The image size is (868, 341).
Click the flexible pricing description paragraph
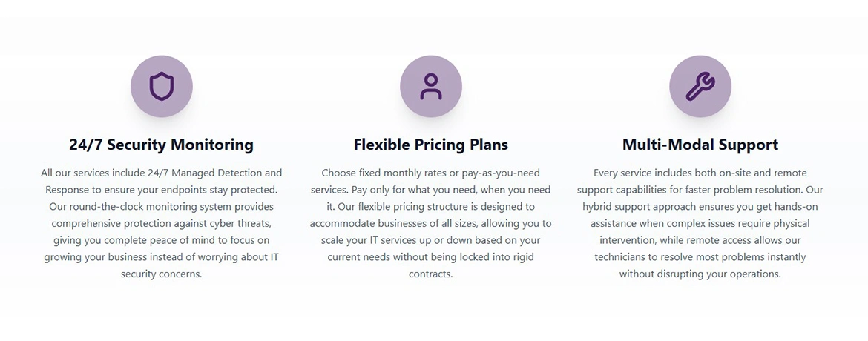(430, 223)
